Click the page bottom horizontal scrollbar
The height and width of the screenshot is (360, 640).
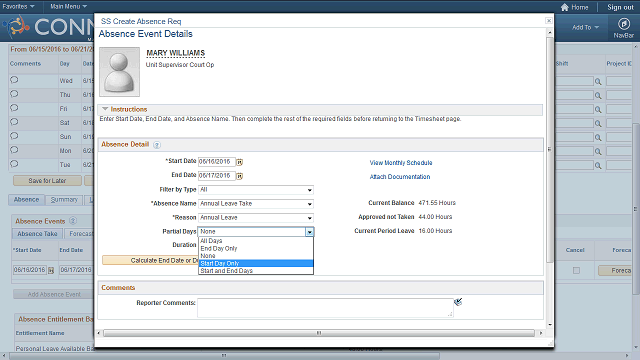click(x=224, y=356)
